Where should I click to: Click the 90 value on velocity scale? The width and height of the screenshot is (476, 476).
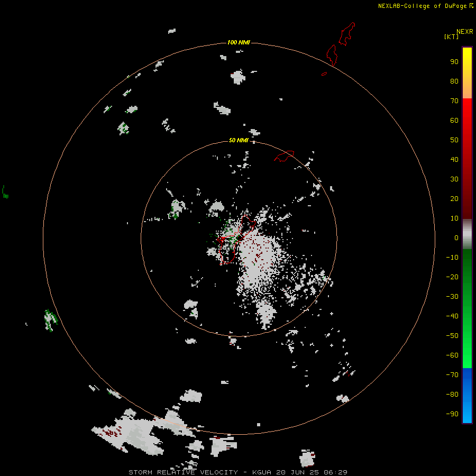pyautogui.click(x=454, y=62)
